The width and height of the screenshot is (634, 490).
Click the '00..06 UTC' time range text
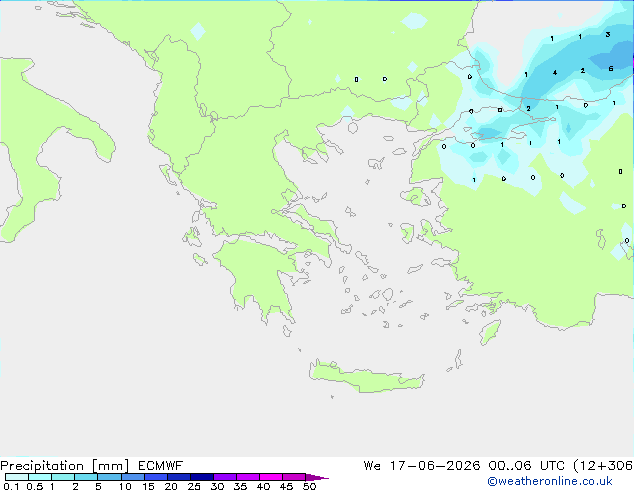click(528, 466)
